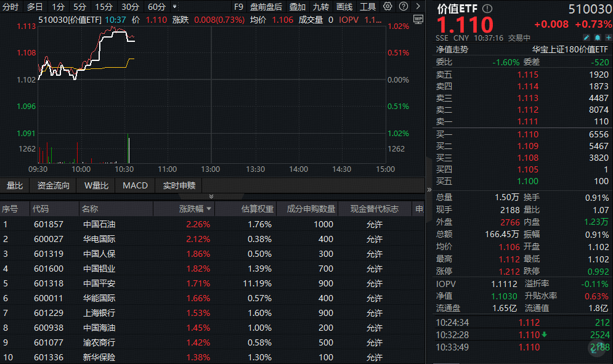Open the minute-period dropdown next to 60分
This screenshot has height=364, width=613.
click(x=174, y=7)
